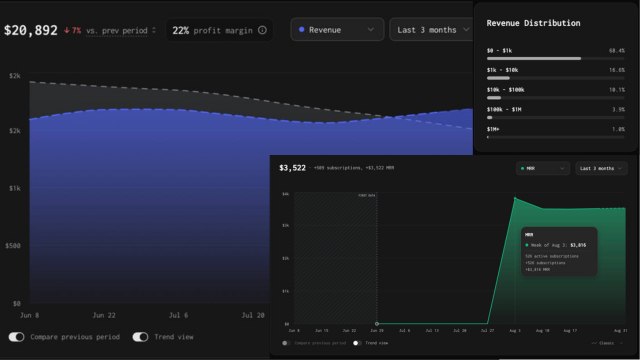Click the blue Revenue metric dot

pos(302,30)
